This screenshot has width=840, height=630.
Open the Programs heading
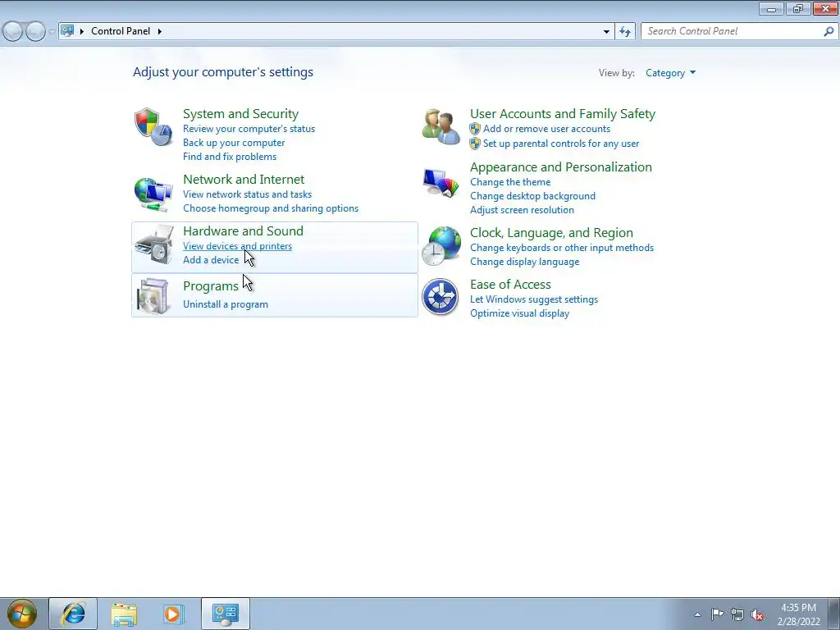tap(211, 286)
